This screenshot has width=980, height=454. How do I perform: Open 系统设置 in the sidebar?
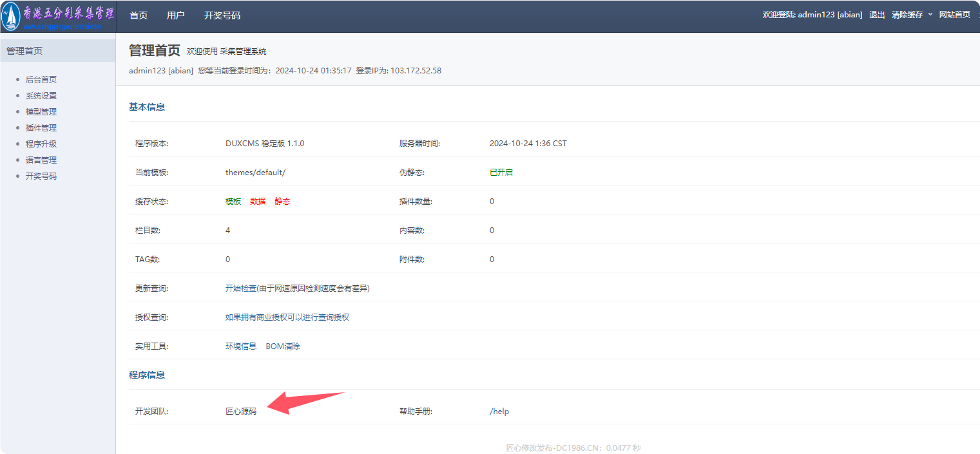pos(41,96)
